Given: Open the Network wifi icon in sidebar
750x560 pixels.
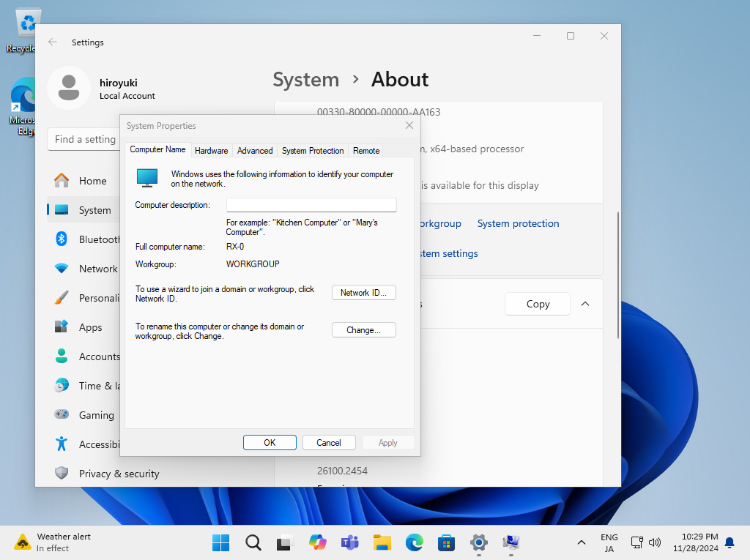Looking at the screenshot, I should tap(62, 268).
